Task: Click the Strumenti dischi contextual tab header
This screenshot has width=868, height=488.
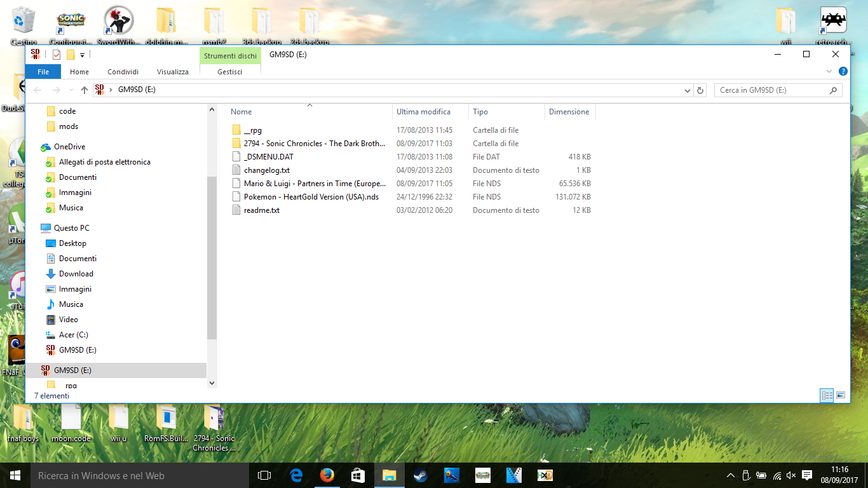Action: coord(230,55)
